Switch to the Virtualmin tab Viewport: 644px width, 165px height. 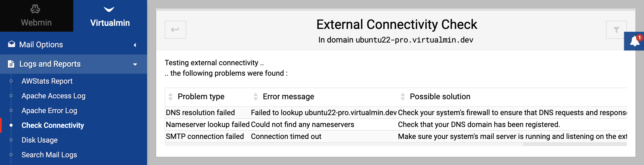click(x=110, y=16)
